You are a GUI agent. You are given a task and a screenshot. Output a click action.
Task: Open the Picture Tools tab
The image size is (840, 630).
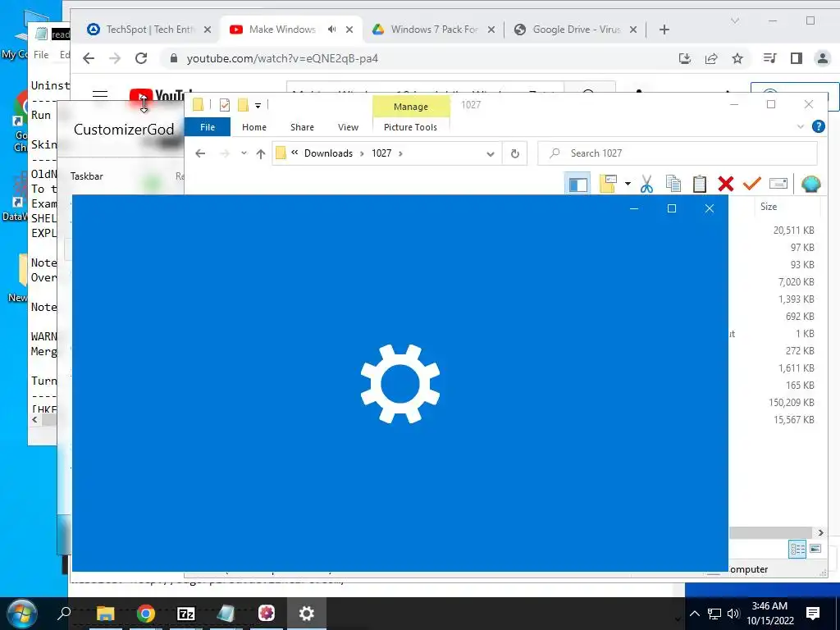click(x=410, y=127)
